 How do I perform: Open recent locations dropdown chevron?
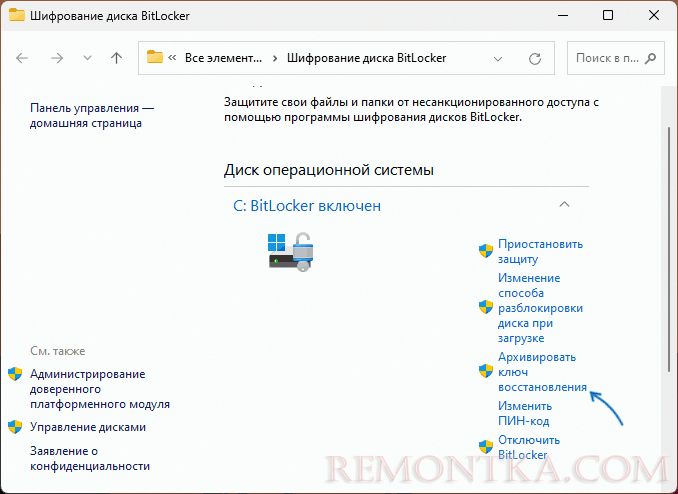87,58
